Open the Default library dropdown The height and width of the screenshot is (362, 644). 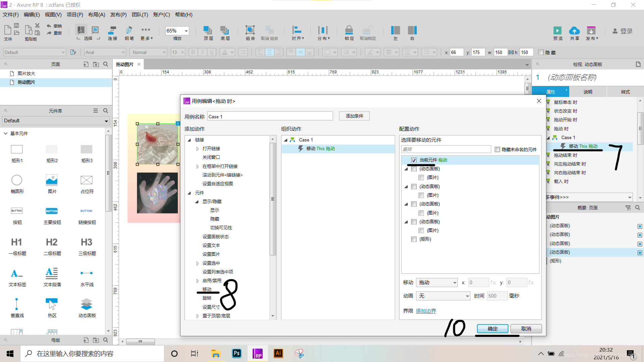56,121
